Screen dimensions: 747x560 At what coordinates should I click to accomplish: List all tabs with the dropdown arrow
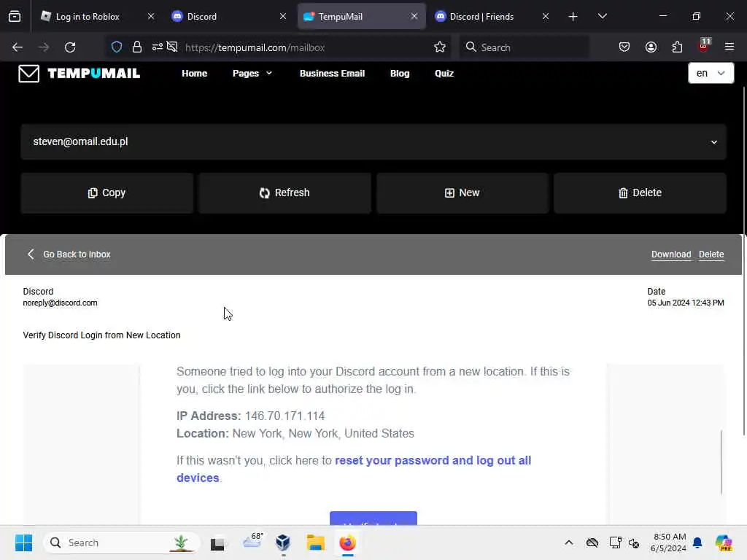[x=602, y=16]
